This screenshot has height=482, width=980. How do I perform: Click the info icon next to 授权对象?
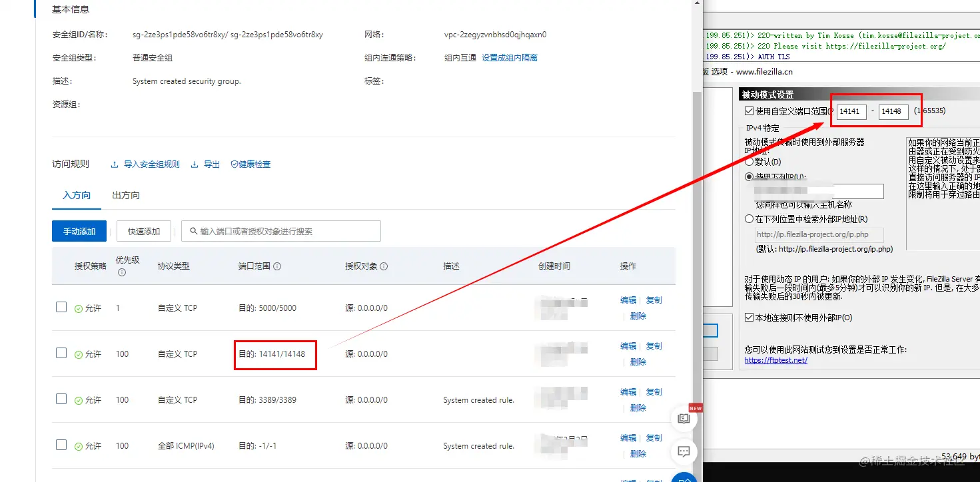[384, 266]
